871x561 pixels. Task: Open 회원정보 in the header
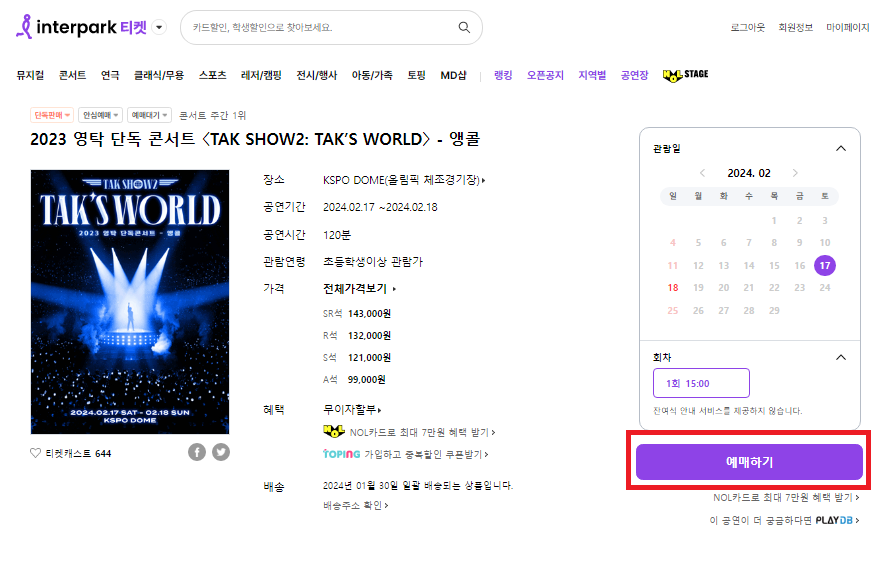pos(795,27)
